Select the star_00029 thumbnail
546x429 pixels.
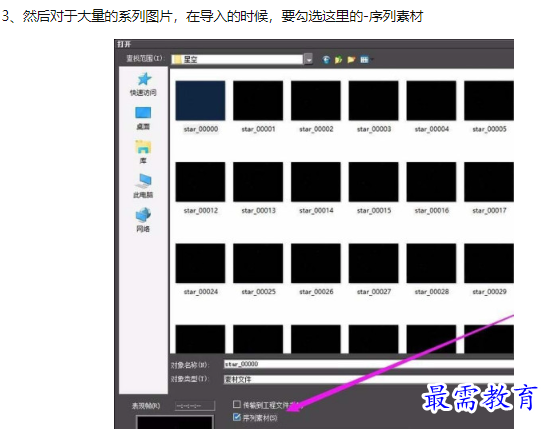(x=489, y=263)
